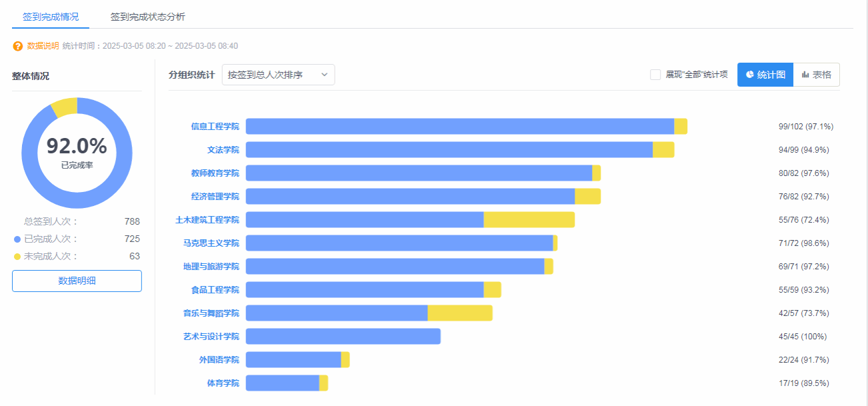Select the 体育学院 organization link
Screen dimensions: 868x406
tap(223, 383)
